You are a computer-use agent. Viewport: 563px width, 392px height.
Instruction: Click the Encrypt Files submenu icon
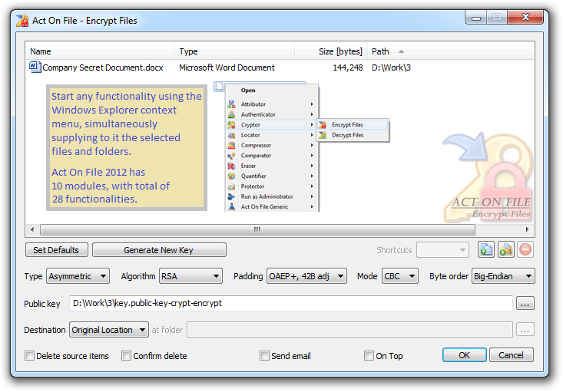[323, 125]
